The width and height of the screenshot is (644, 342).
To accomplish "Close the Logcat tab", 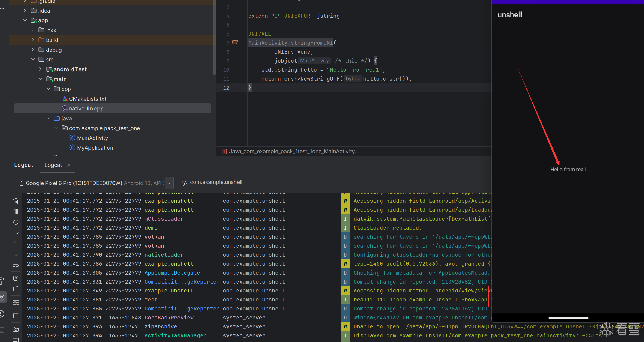I will pos(69,165).
